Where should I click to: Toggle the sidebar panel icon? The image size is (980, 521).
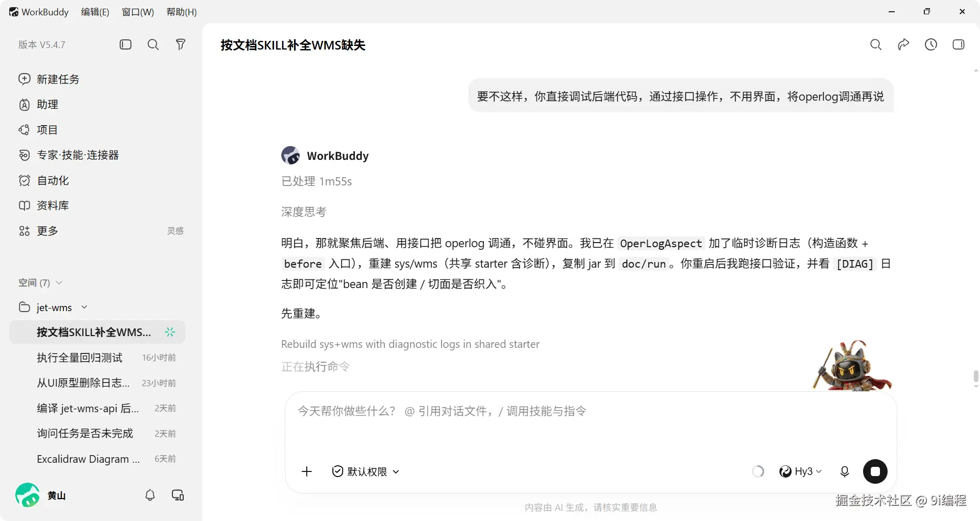[x=126, y=44]
